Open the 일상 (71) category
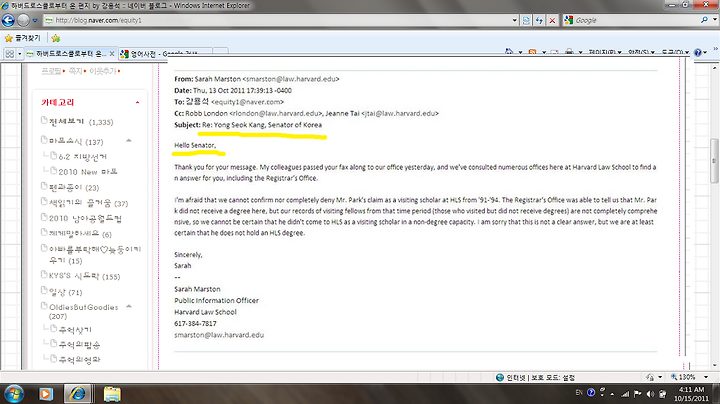 point(66,292)
